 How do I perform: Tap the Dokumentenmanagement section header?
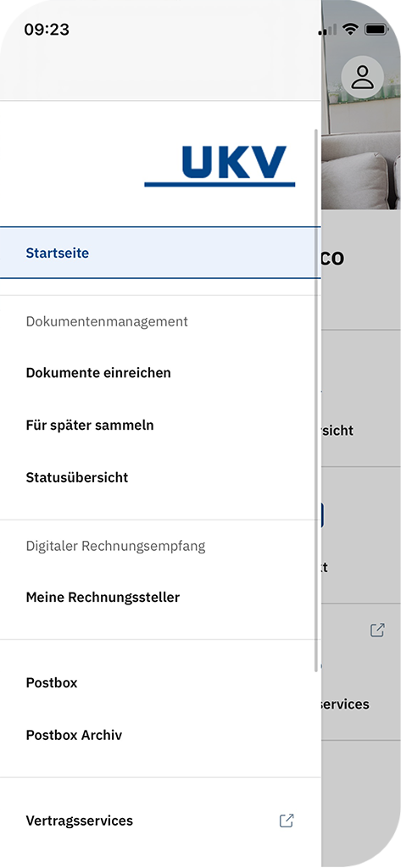coord(107,321)
